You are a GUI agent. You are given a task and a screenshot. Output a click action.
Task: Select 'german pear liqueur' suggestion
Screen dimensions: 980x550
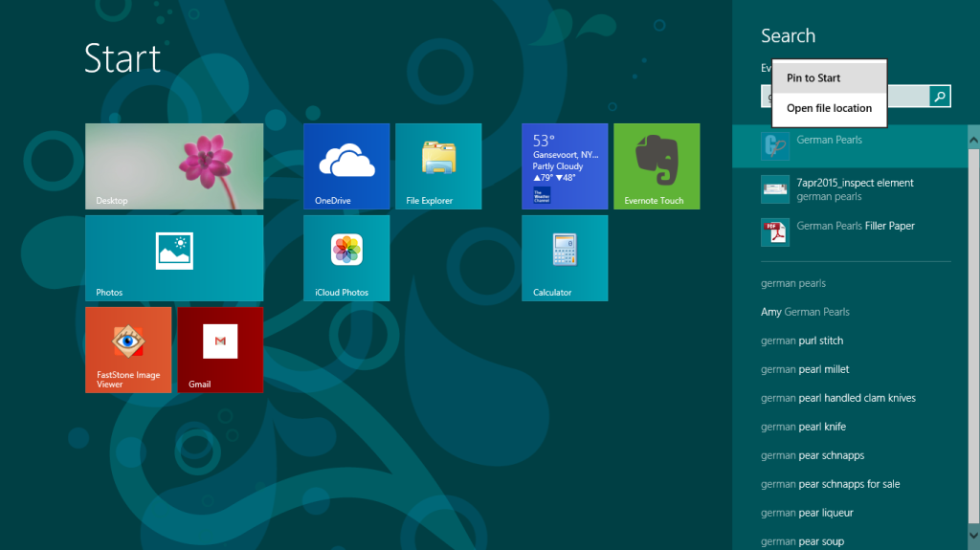pyautogui.click(x=807, y=513)
